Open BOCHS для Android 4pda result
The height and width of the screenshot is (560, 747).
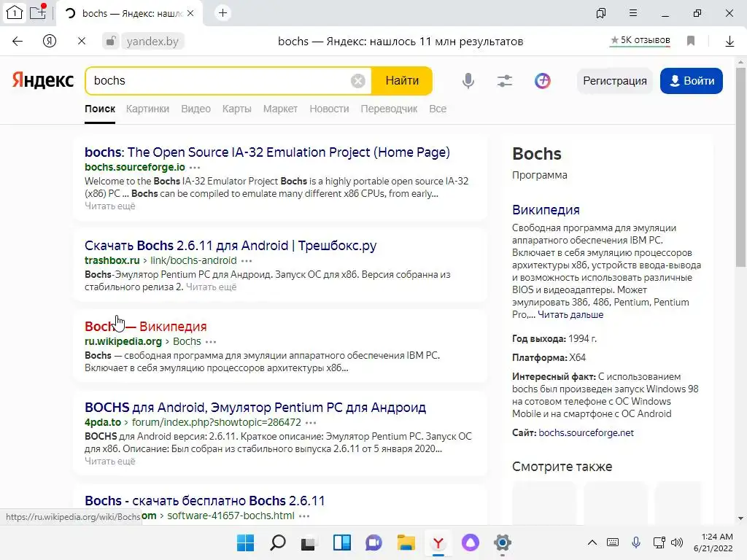point(255,407)
